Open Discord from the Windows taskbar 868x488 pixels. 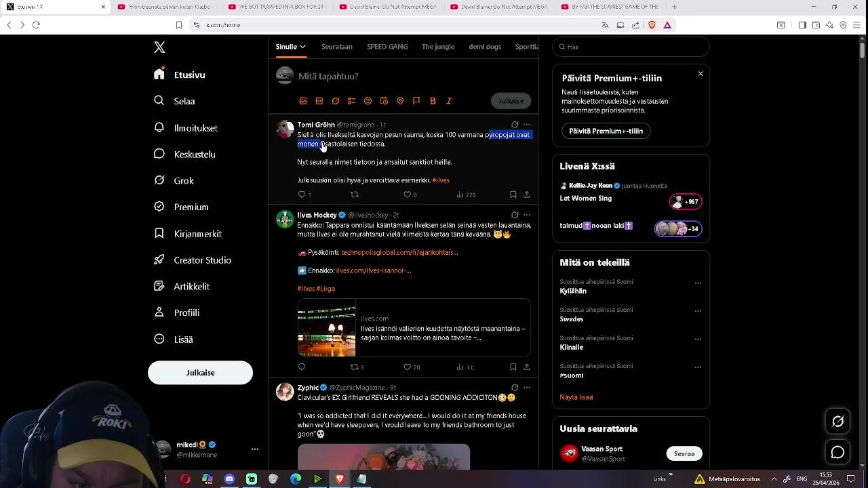click(229, 479)
